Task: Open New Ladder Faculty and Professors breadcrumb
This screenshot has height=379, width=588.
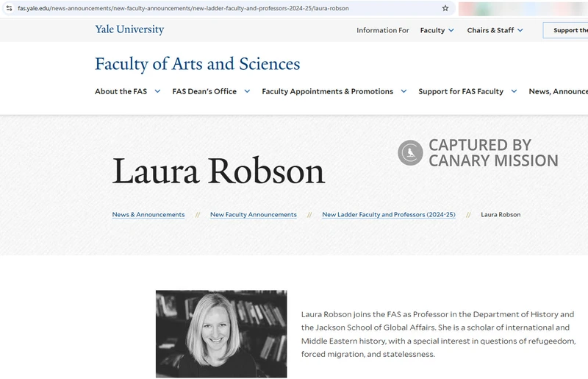Action: (x=388, y=215)
